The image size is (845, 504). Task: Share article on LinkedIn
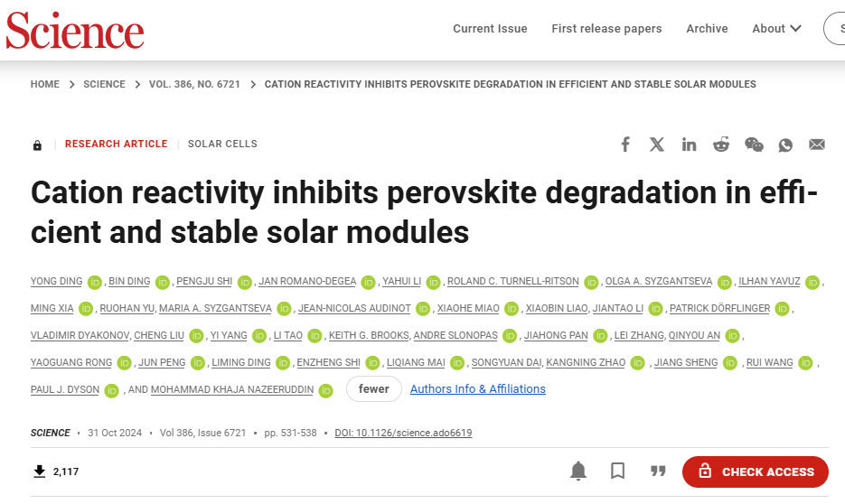pyautogui.click(x=689, y=145)
